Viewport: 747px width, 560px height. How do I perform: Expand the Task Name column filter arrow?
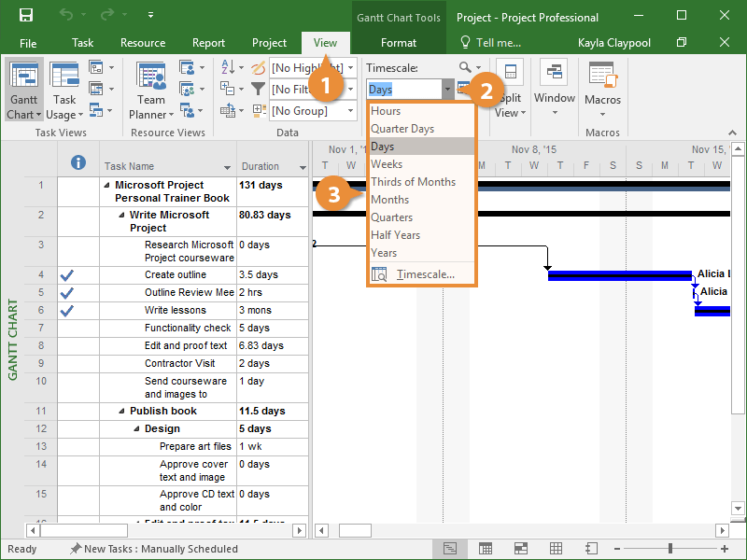(228, 167)
